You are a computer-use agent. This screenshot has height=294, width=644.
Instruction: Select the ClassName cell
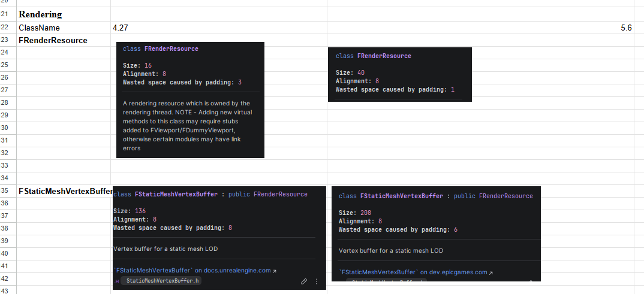tap(64, 28)
